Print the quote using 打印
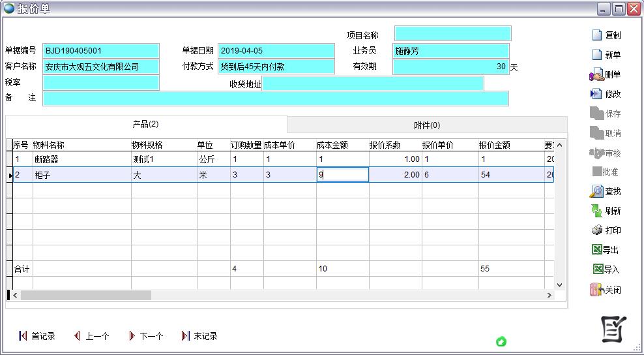Viewport: 644px width, 355px height. click(x=596, y=230)
